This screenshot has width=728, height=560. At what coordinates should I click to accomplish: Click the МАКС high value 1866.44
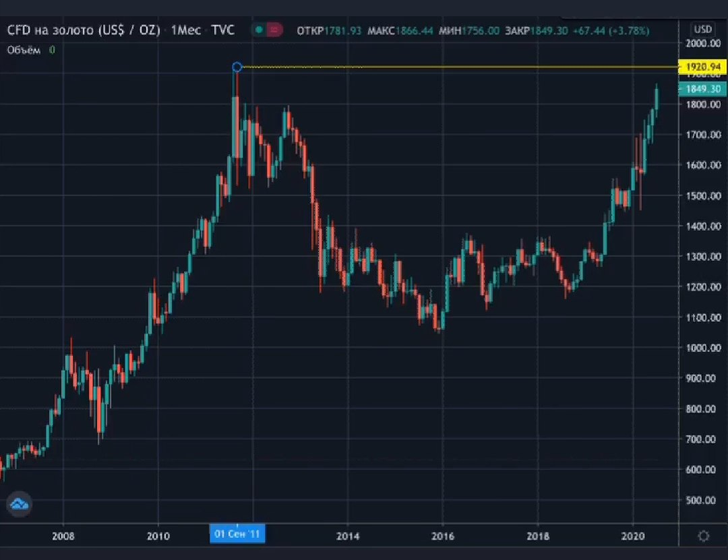[414, 30]
